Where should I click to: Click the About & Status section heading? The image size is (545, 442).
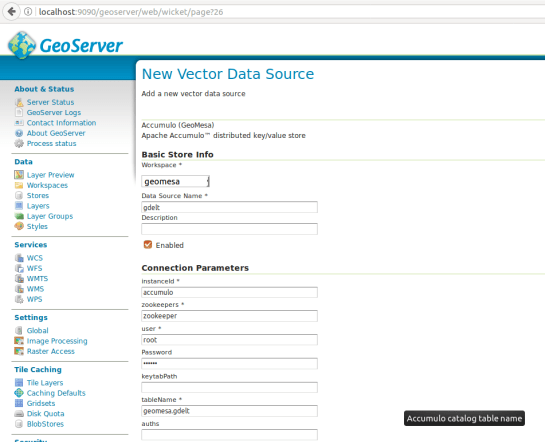(44, 89)
